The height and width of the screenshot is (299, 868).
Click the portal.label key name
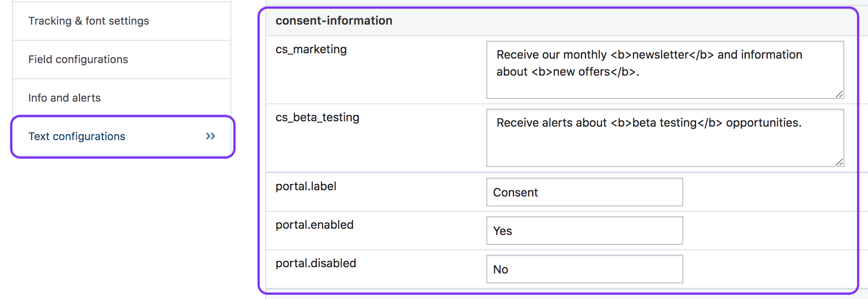[306, 186]
